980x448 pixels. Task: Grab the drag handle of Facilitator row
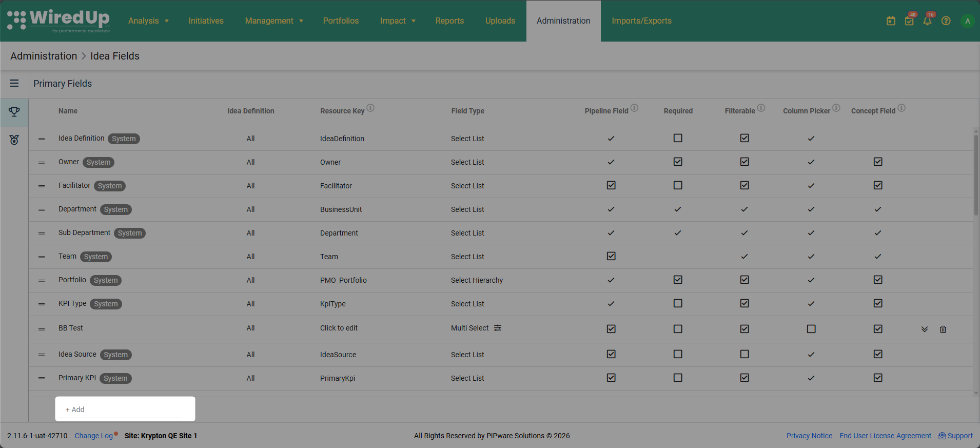tap(42, 186)
